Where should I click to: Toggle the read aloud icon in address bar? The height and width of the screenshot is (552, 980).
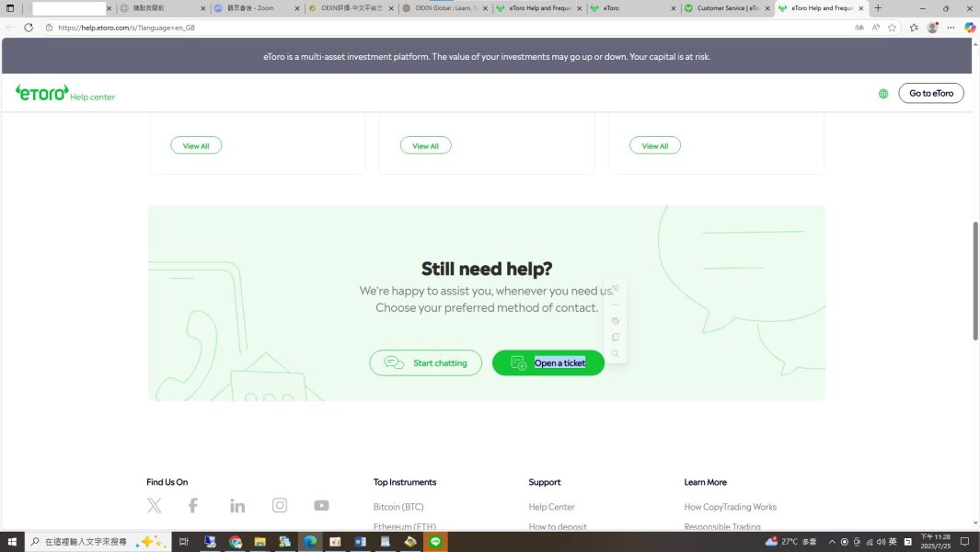point(876,28)
